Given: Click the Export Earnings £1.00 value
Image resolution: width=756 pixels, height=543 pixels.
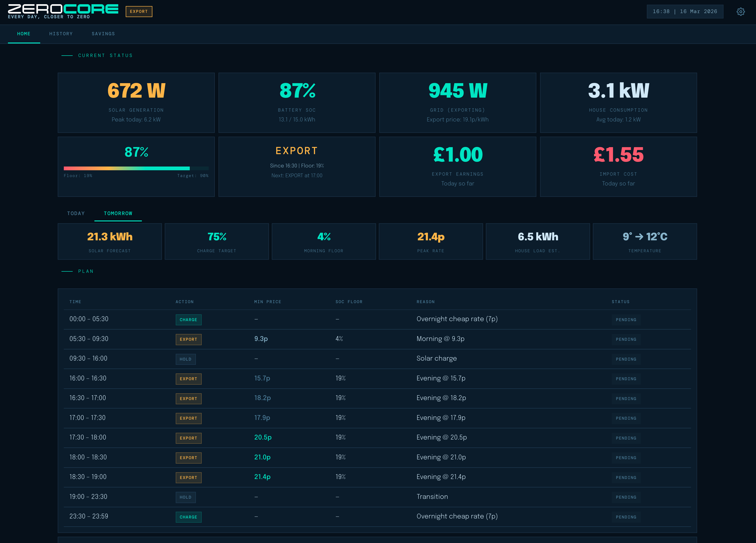Looking at the screenshot, I should click(457, 154).
